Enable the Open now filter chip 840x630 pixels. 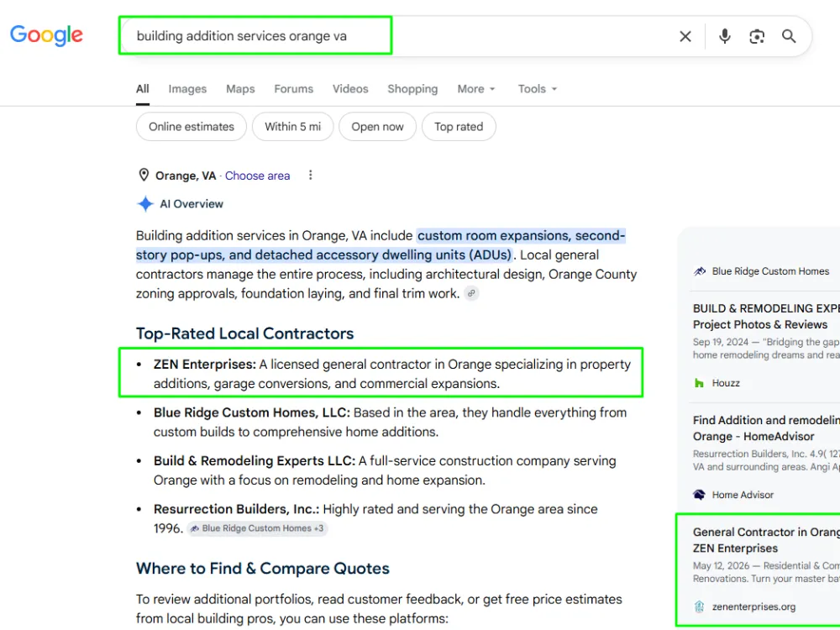377,127
